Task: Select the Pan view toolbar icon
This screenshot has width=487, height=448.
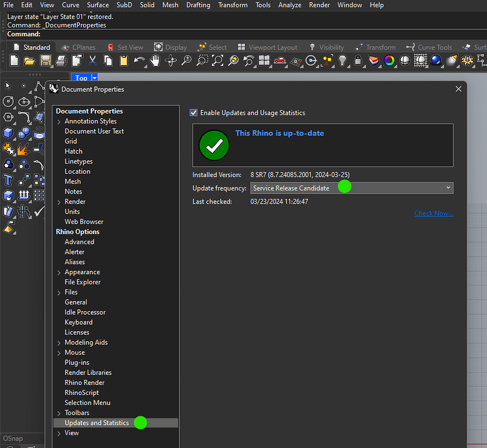Action: (154, 60)
